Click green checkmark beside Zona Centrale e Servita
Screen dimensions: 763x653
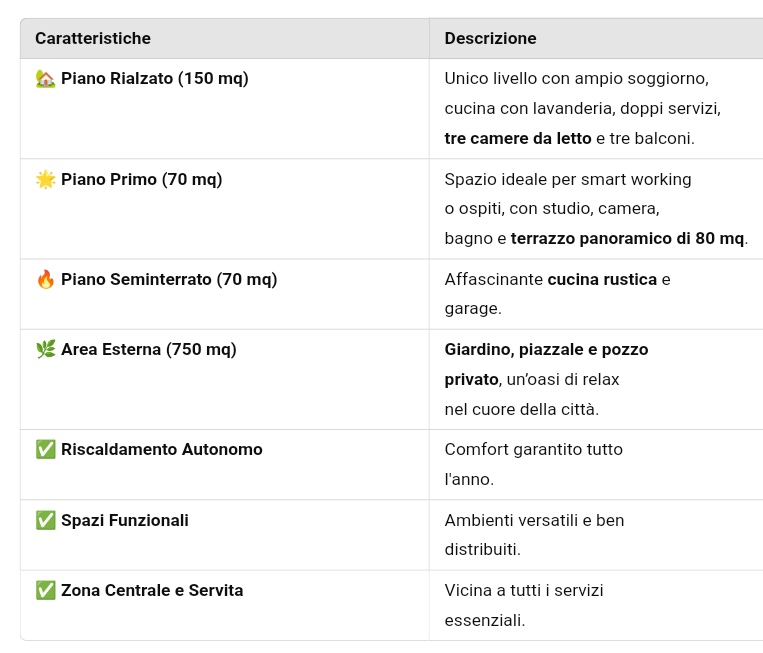pyautogui.click(x=45, y=590)
